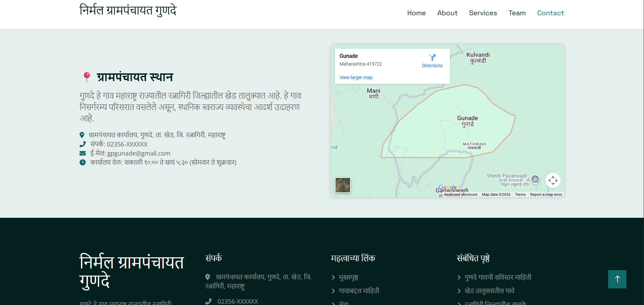Click the Directions arrow icon on map

(432, 57)
